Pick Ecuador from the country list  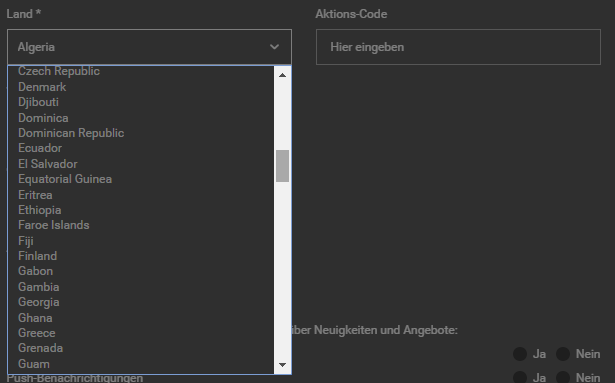coord(141,148)
